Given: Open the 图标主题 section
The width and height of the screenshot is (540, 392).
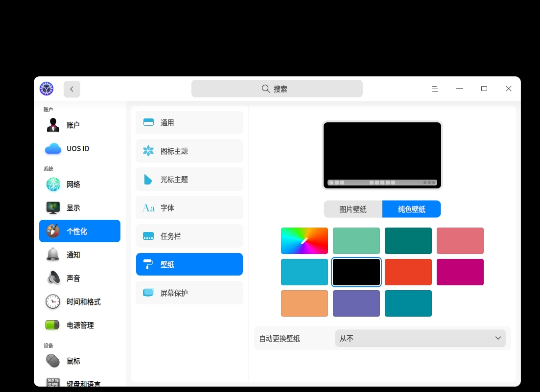Looking at the screenshot, I should pos(189,151).
